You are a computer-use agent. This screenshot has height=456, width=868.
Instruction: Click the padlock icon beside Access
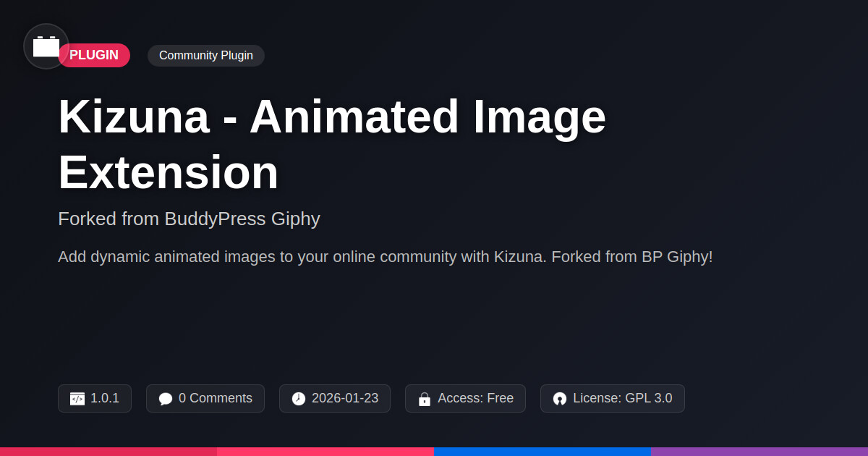[425, 399]
